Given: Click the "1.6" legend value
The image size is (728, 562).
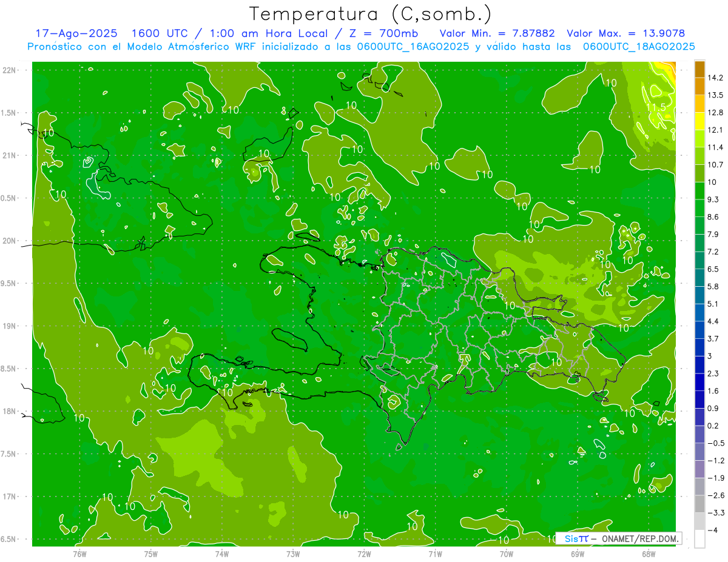Looking at the screenshot, I should pos(713,391).
